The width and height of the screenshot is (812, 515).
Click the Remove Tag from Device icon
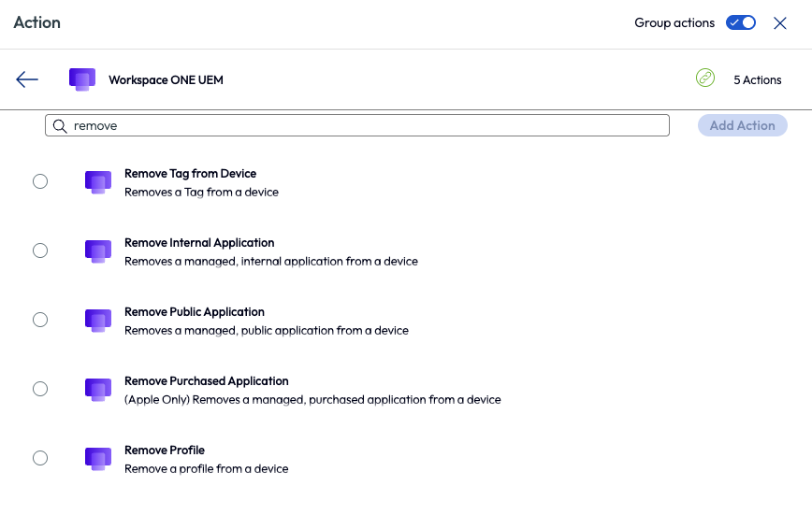tap(98, 182)
